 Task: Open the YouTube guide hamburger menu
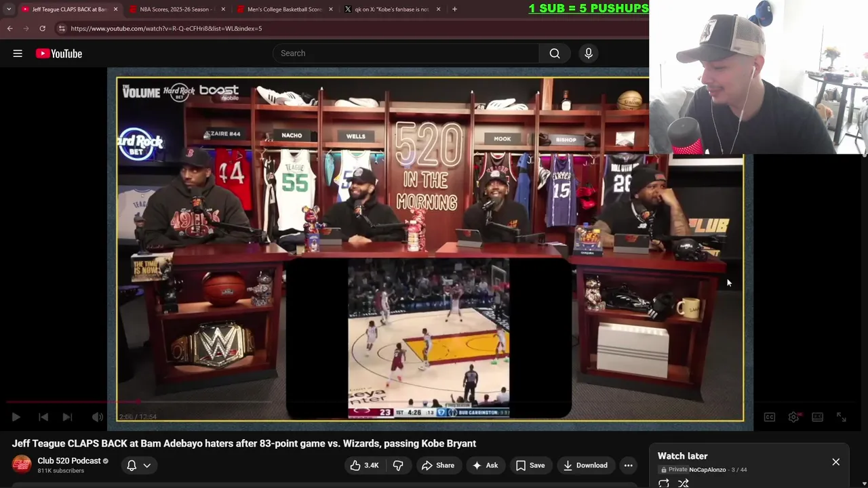tap(18, 54)
